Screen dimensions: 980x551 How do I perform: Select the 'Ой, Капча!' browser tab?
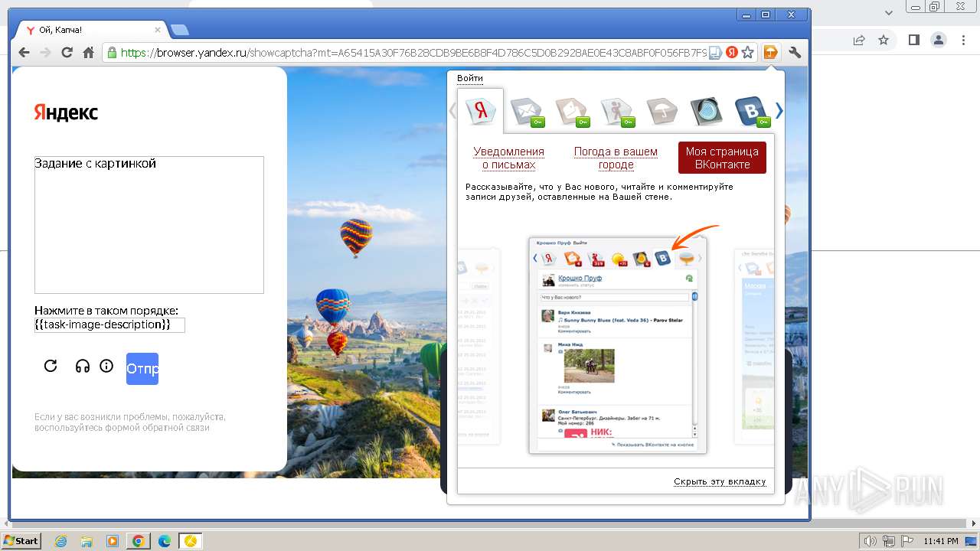pos(92,30)
